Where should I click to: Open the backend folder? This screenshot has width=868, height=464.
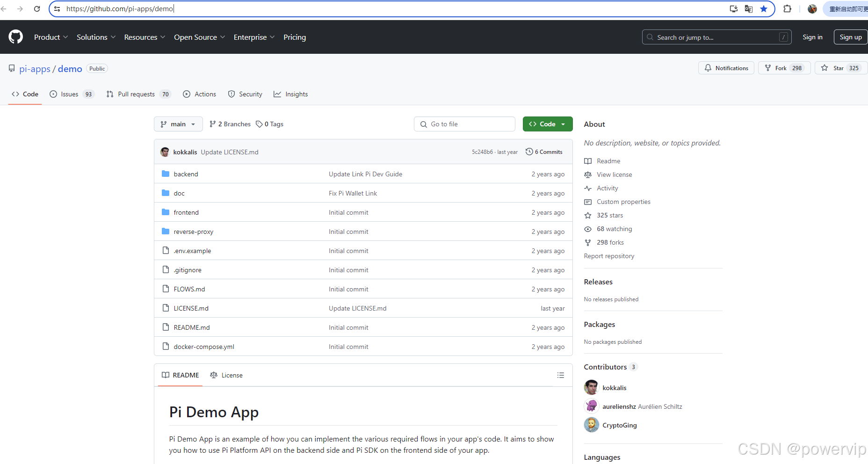point(186,174)
